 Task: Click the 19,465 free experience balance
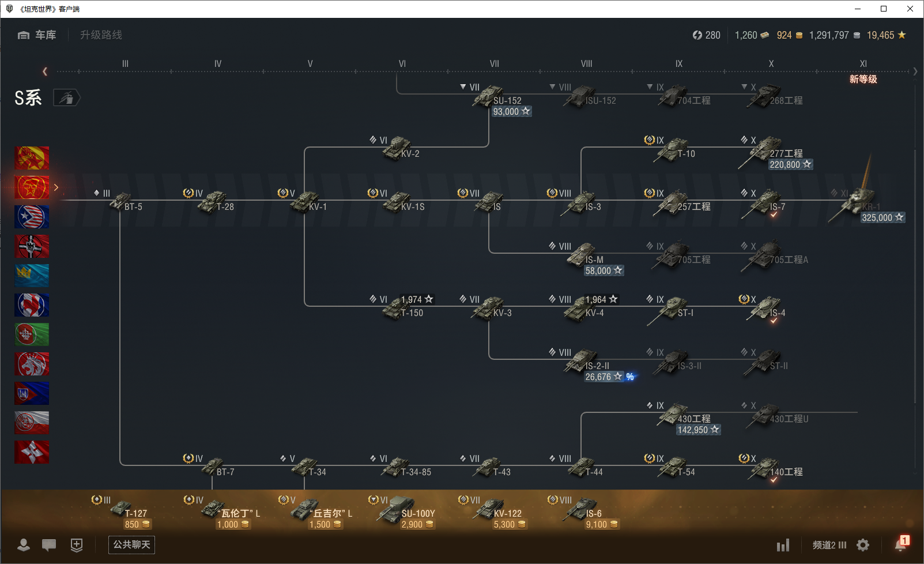887,35
